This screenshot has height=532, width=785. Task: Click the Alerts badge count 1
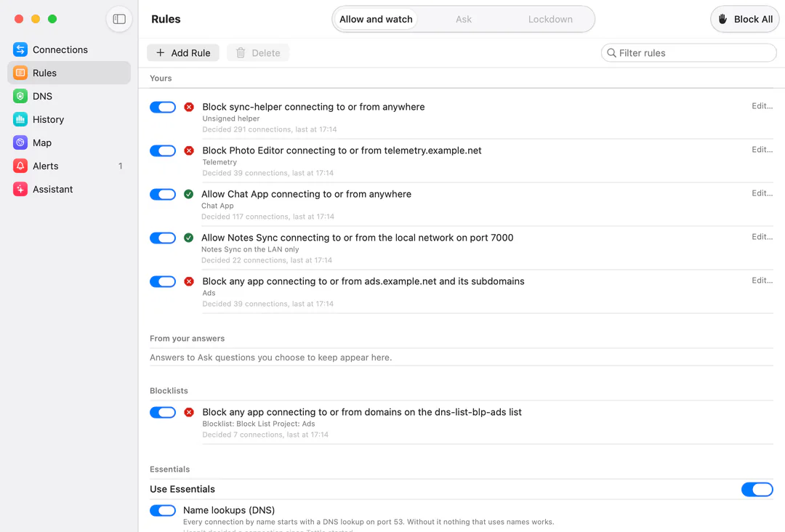(x=120, y=166)
